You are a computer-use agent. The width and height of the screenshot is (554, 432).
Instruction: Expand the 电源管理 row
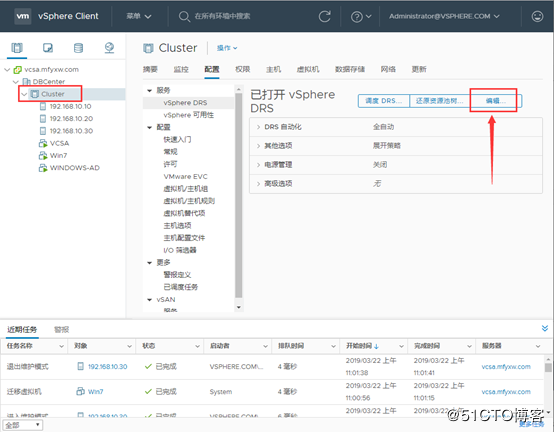[x=258, y=165]
